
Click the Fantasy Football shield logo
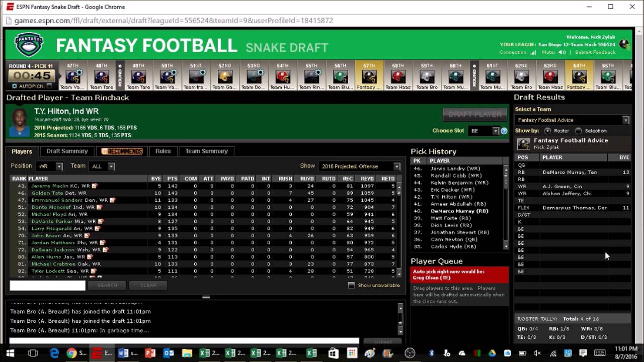click(29, 45)
